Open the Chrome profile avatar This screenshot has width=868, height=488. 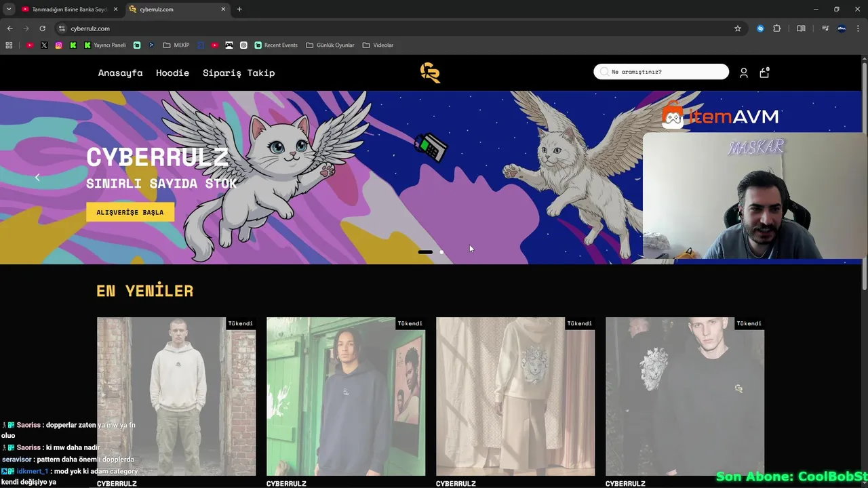[x=842, y=28]
